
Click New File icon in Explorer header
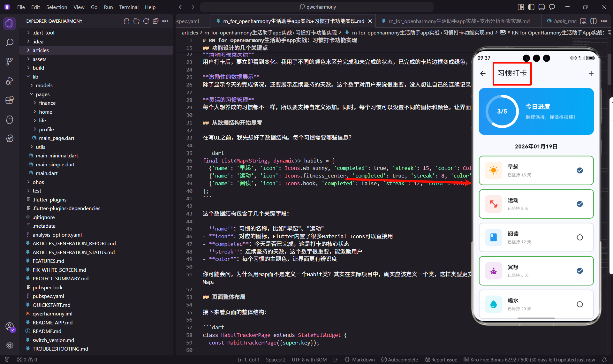(126, 21)
